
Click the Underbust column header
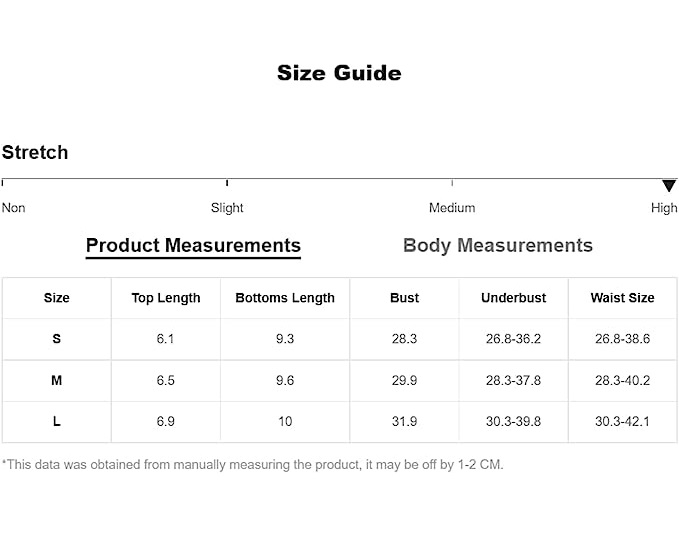[x=513, y=298]
